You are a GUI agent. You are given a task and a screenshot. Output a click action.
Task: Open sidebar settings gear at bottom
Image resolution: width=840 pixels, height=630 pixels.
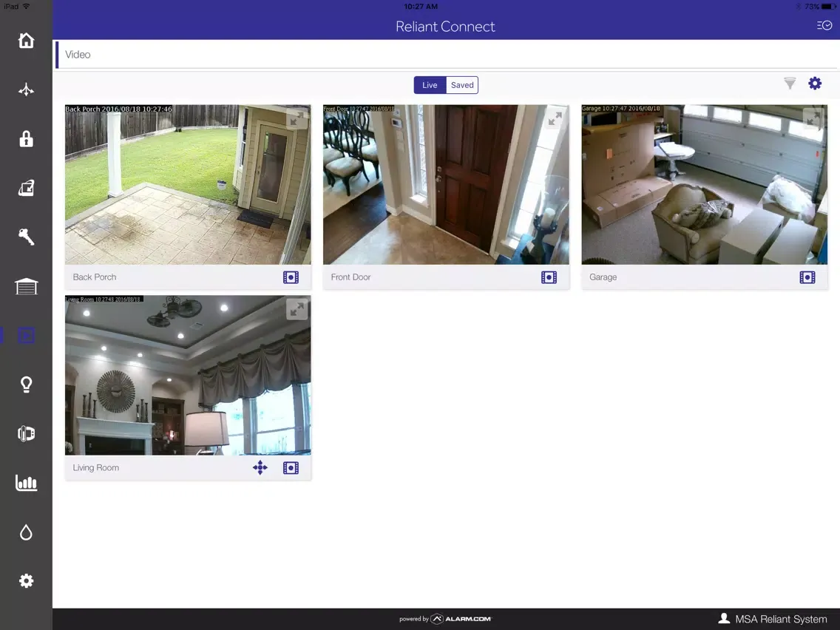pyautogui.click(x=26, y=580)
